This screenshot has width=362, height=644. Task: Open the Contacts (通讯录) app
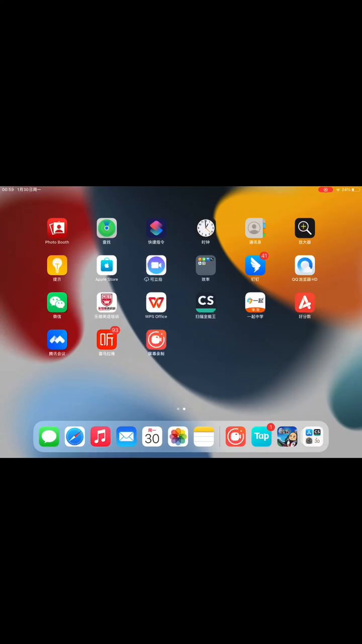point(255,228)
